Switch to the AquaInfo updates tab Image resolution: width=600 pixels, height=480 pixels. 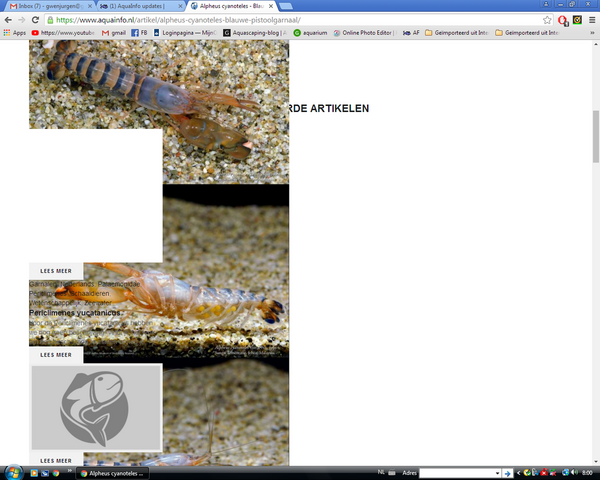click(x=140, y=6)
